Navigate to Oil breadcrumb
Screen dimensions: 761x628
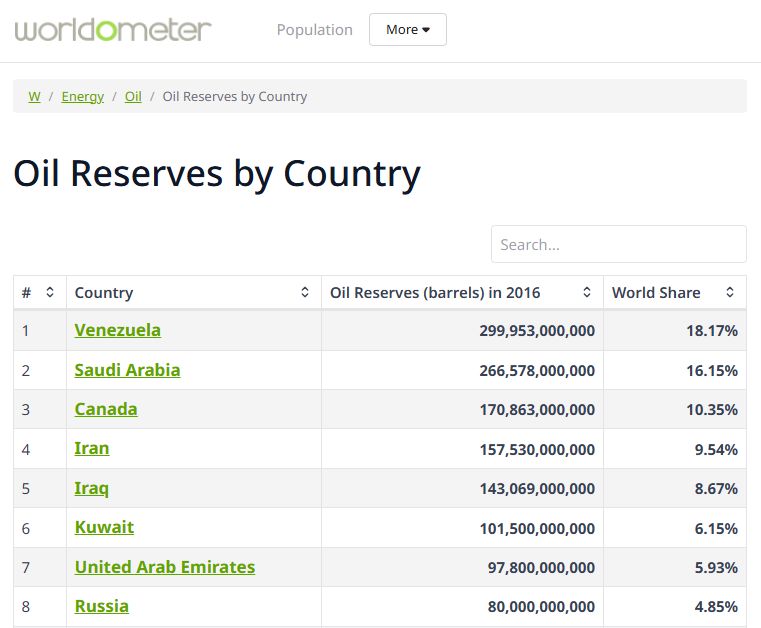133,97
